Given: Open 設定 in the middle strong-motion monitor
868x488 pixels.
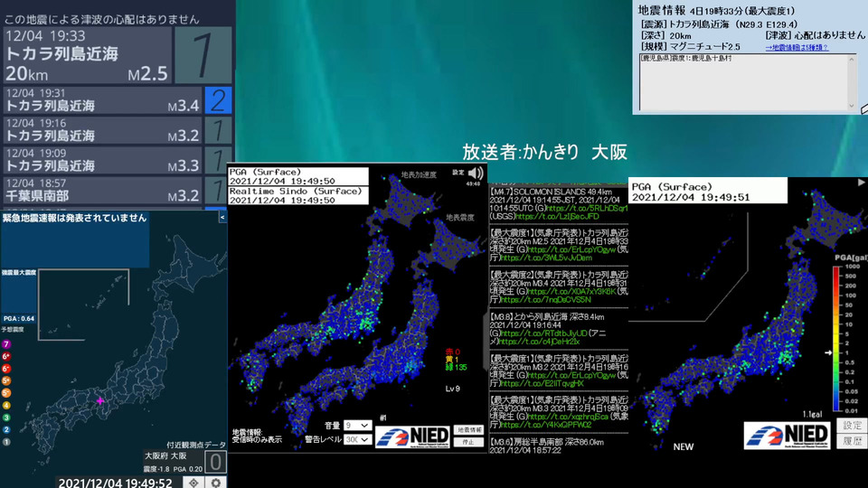Looking at the screenshot, I should 458,173.
